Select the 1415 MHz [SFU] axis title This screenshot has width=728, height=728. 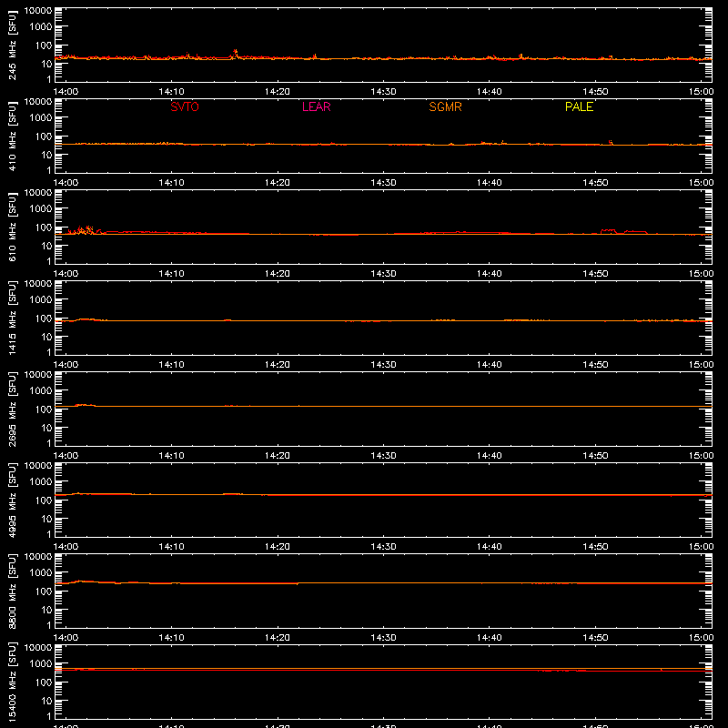(x=12, y=318)
